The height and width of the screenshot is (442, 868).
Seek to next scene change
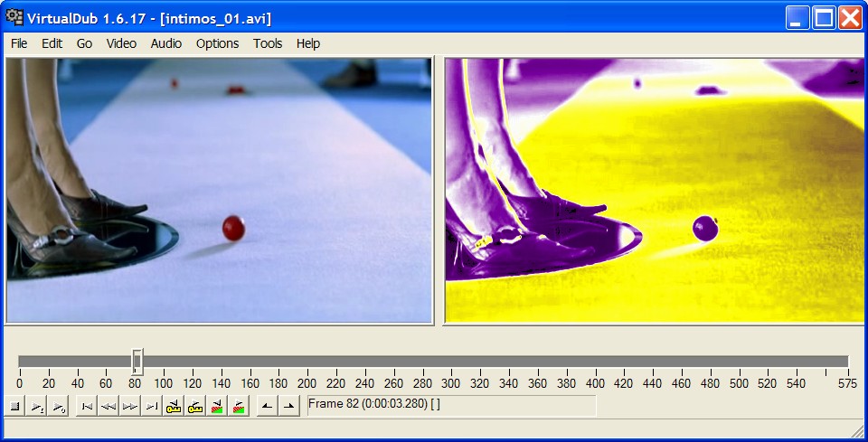click(238, 407)
